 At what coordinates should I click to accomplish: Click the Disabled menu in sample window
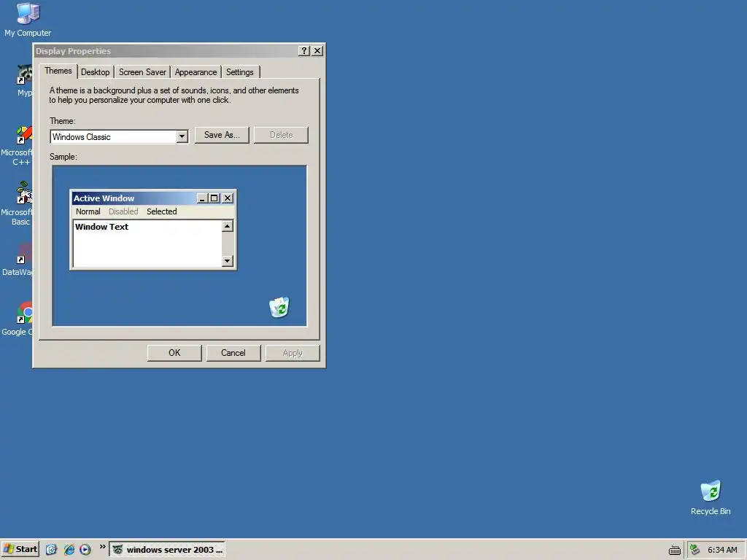click(x=123, y=211)
